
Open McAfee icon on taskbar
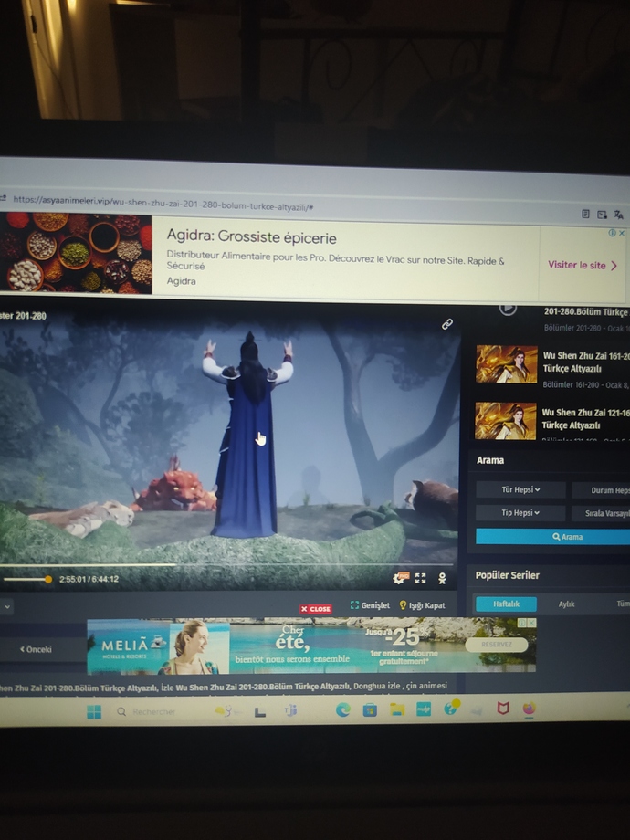click(502, 709)
